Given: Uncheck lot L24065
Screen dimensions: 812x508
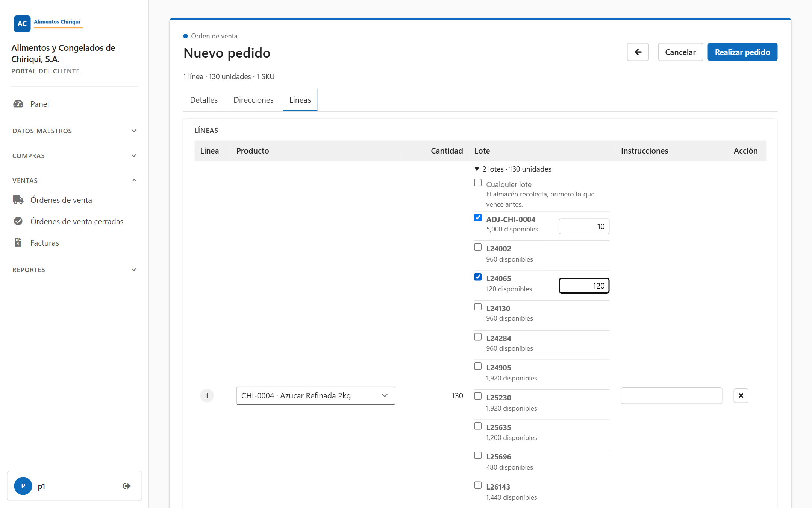Looking at the screenshot, I should (478, 277).
